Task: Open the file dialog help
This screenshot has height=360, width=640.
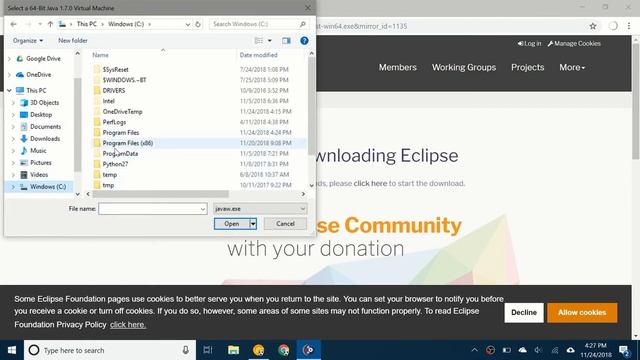Action: pos(304,40)
